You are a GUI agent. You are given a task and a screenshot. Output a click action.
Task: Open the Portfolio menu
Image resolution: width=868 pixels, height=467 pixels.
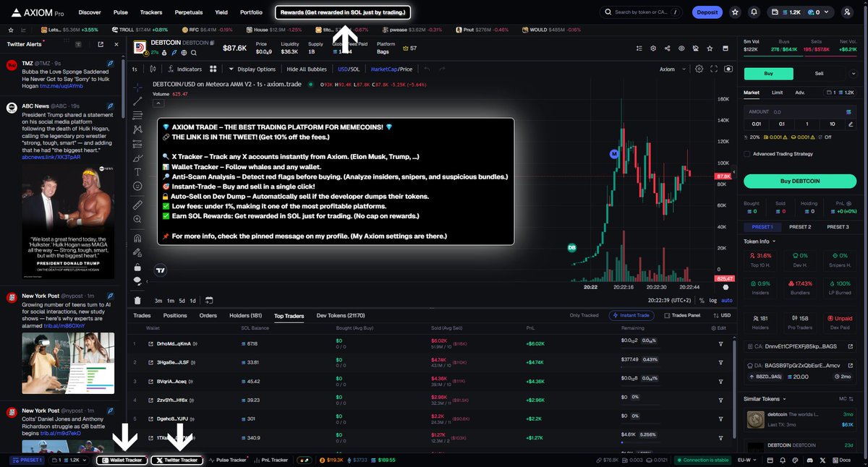251,12
